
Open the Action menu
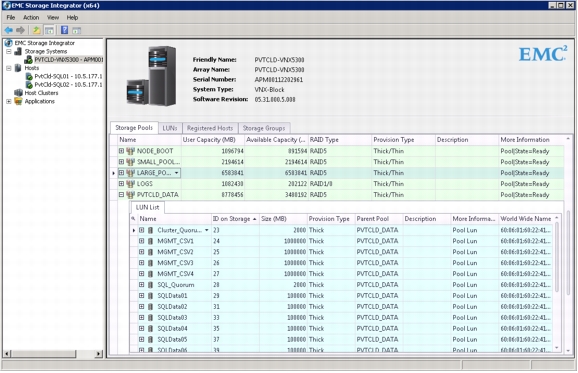31,17
